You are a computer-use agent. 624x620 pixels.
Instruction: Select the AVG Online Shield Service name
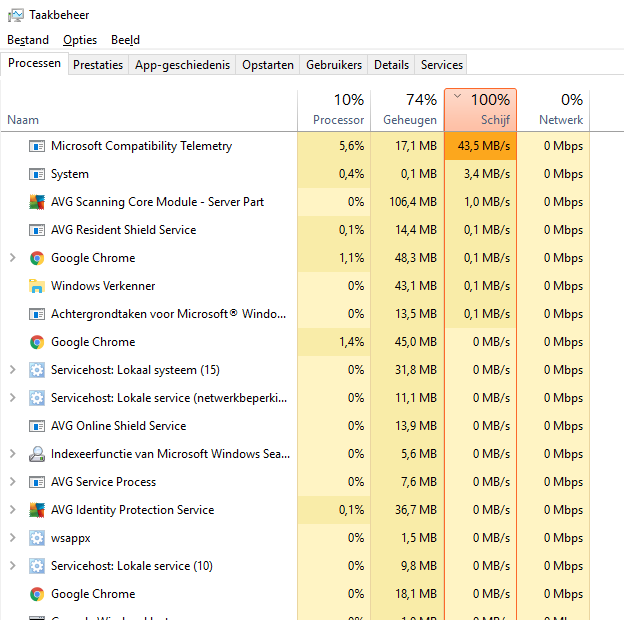[118, 426]
